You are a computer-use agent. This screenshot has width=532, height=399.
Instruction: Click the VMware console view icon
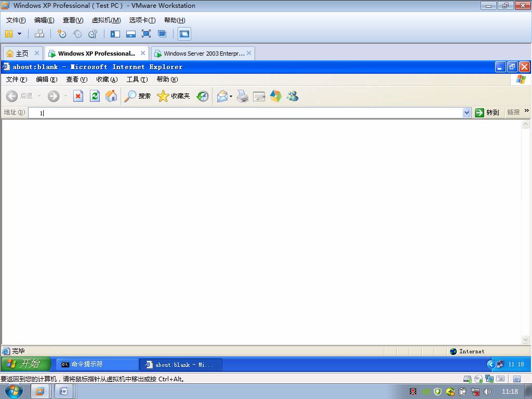coord(184,34)
